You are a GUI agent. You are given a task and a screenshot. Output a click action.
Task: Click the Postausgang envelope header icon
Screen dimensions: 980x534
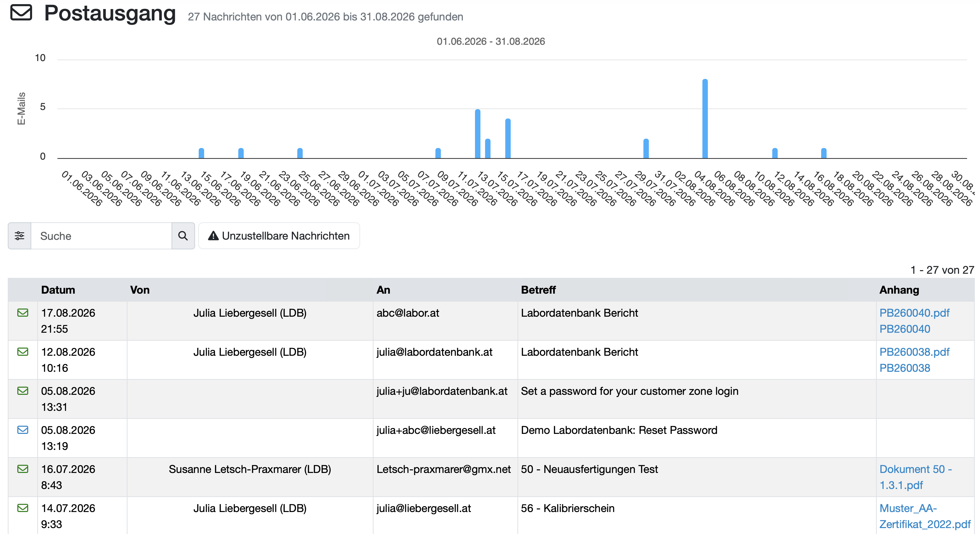click(x=21, y=13)
